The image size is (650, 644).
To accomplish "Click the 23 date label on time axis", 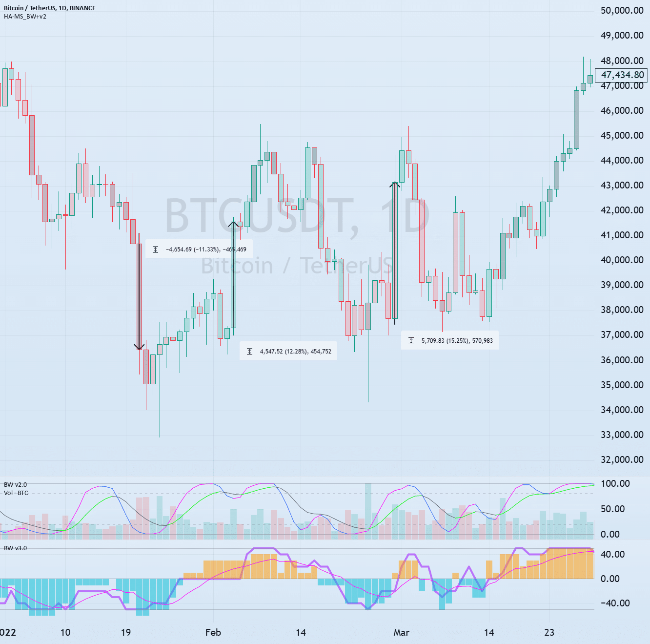I will 549,632.
